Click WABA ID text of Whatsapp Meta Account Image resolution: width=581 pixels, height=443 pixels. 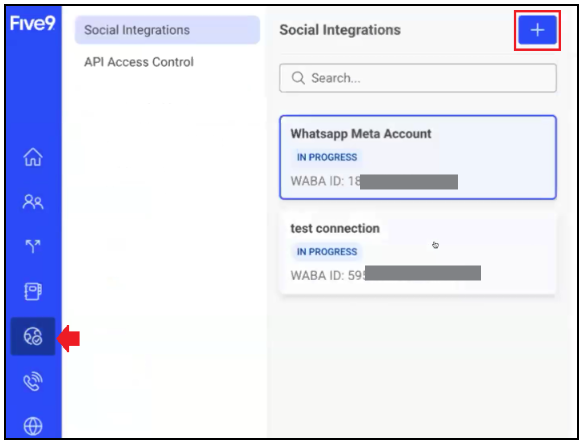(325, 181)
